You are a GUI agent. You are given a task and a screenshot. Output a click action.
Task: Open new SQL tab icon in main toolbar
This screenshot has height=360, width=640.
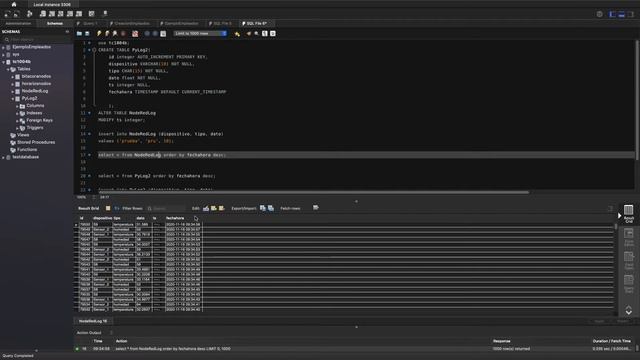point(7,14)
